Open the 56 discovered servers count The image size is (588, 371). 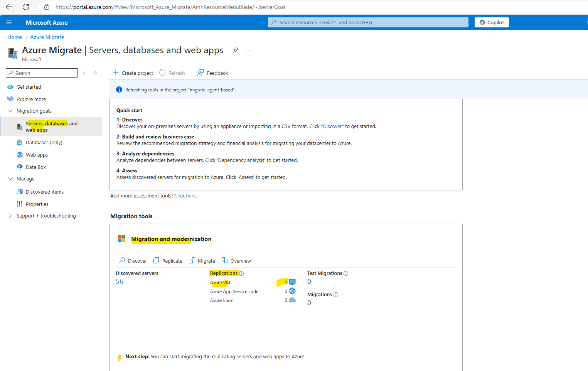tap(120, 282)
